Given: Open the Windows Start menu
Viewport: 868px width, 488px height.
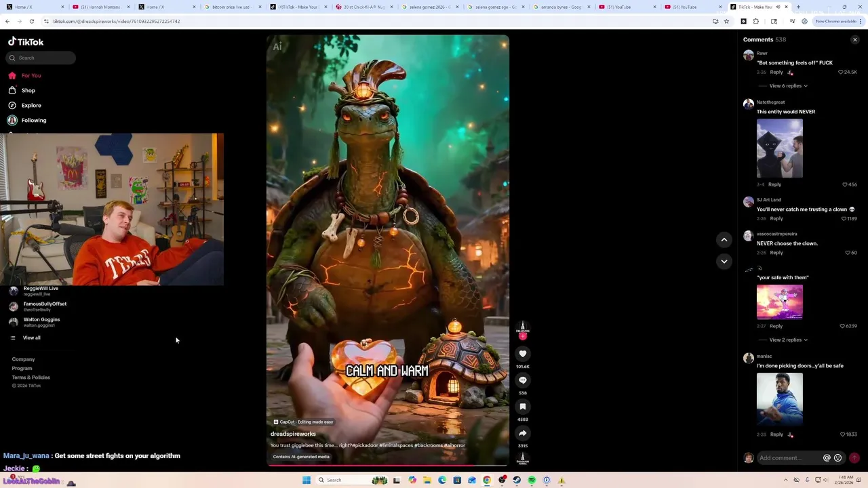Looking at the screenshot, I should (x=307, y=480).
